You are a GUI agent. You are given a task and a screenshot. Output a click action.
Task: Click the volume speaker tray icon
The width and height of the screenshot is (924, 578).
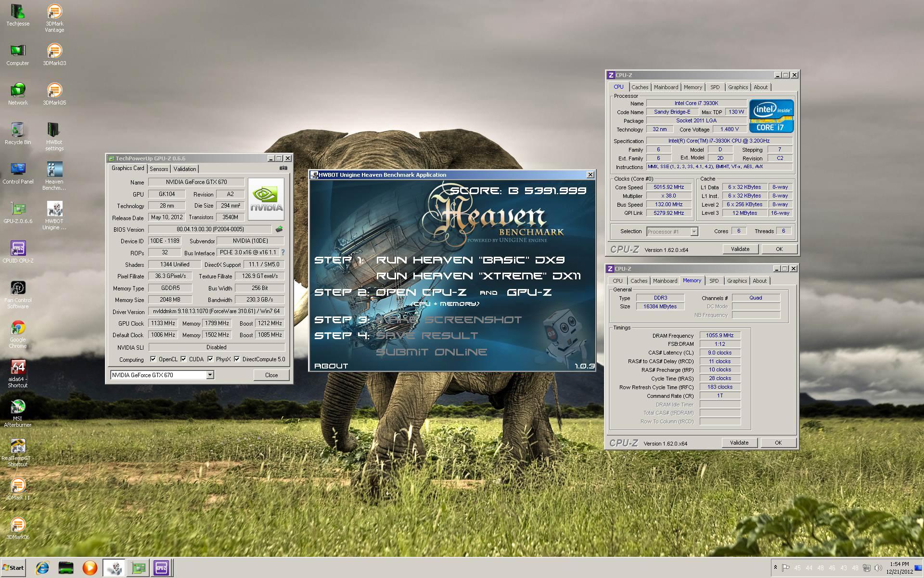click(878, 568)
